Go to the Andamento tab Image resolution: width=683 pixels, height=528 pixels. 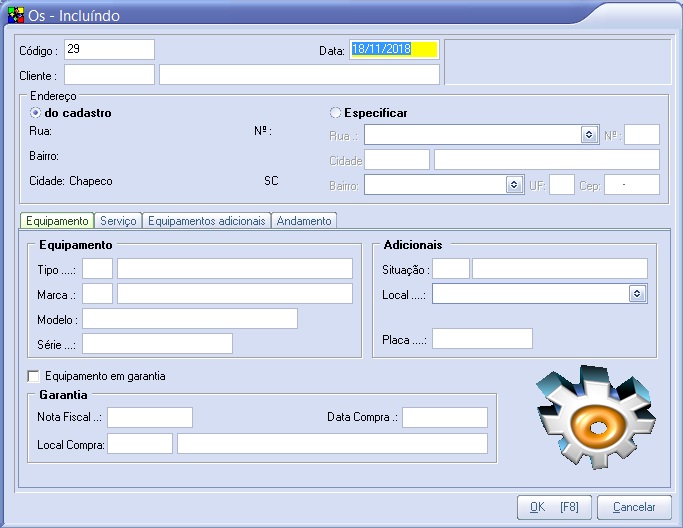[x=305, y=220]
